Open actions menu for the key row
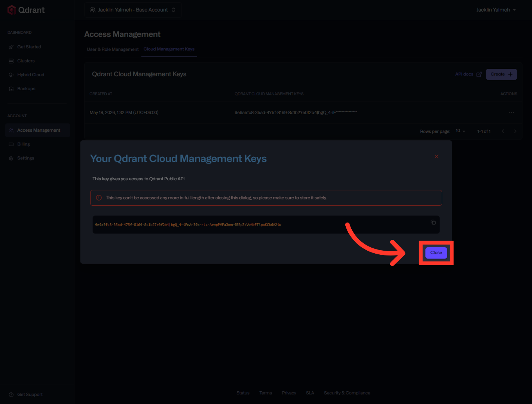 pos(511,113)
